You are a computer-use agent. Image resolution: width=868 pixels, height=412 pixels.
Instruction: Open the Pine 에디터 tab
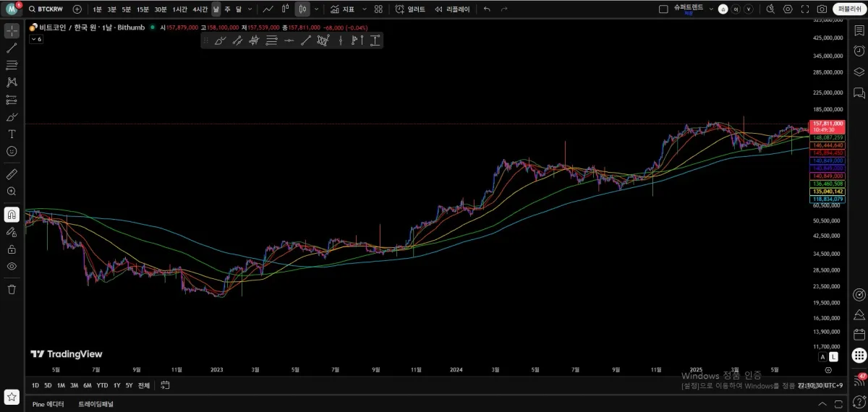pos(48,404)
